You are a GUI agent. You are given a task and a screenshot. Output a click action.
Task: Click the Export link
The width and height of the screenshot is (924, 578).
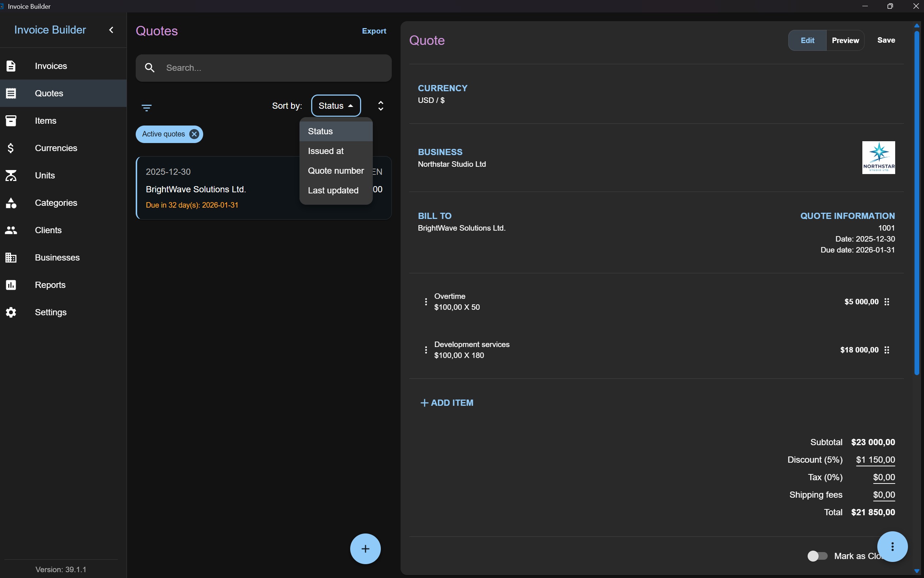(374, 31)
